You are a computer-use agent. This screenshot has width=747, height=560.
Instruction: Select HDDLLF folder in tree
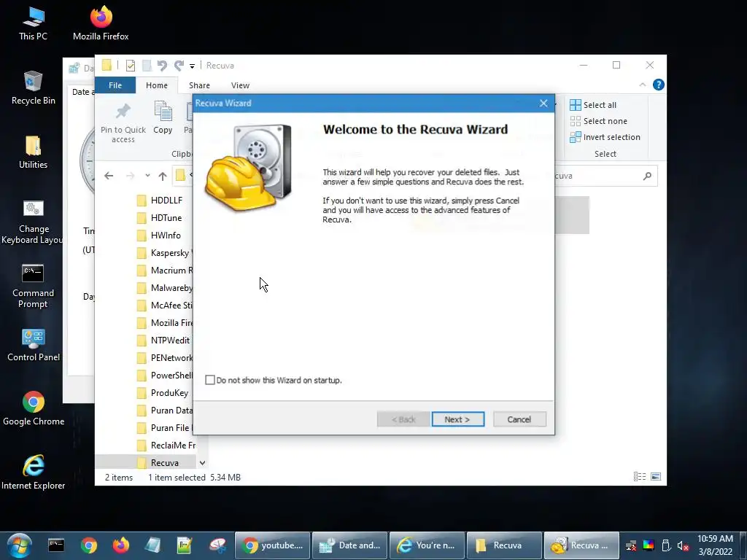(159, 200)
